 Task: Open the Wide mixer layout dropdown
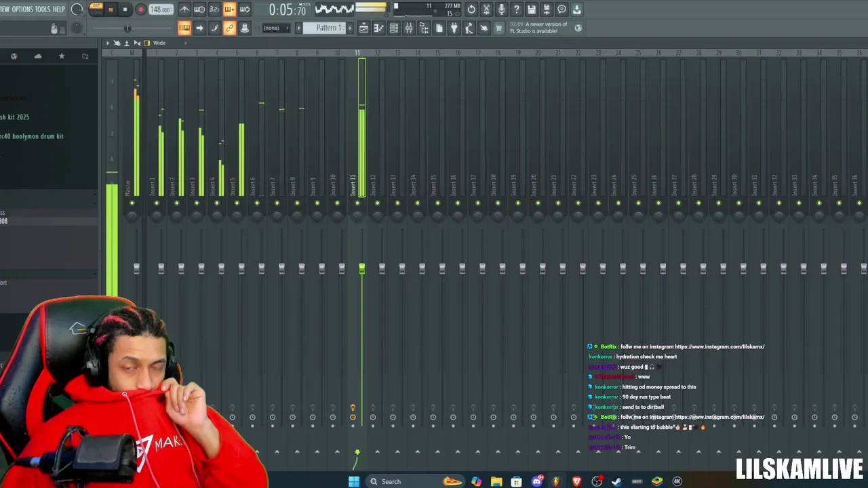pyautogui.click(x=159, y=43)
